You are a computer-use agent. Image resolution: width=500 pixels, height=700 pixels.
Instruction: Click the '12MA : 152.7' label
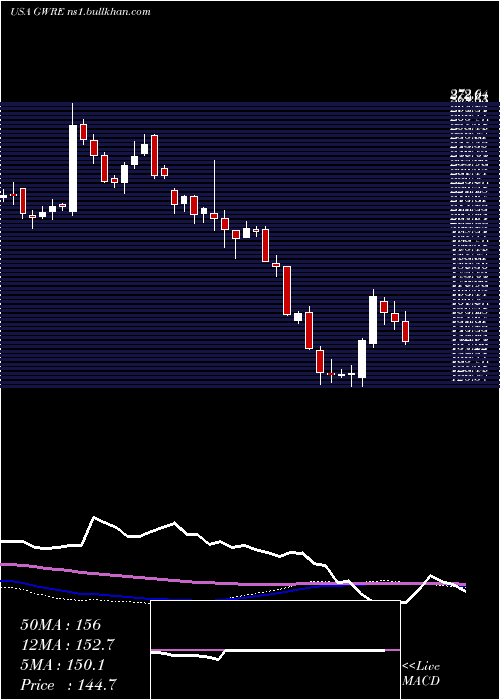tap(67, 645)
